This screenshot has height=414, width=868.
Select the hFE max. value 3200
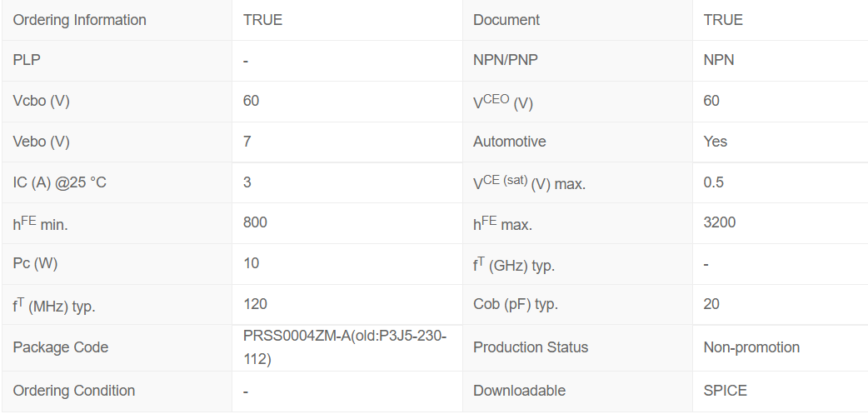pyautogui.click(x=719, y=222)
